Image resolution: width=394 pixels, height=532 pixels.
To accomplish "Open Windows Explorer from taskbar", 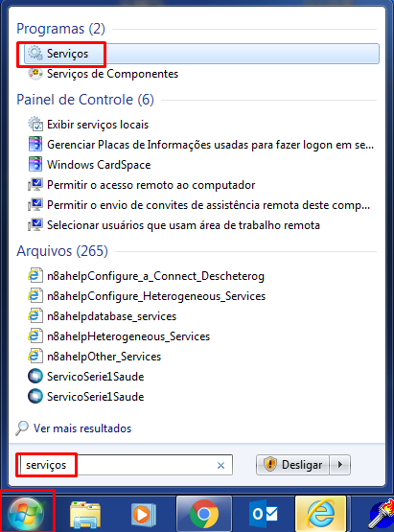I will 85,514.
